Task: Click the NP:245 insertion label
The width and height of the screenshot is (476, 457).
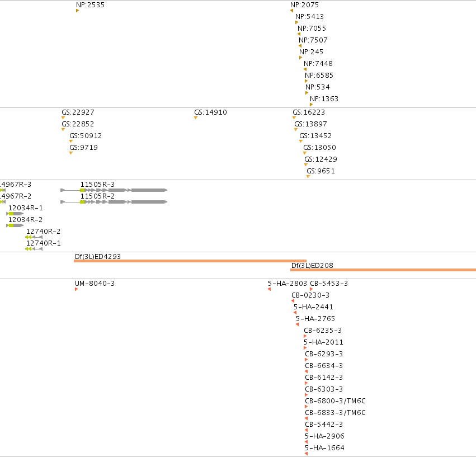Action: click(311, 52)
